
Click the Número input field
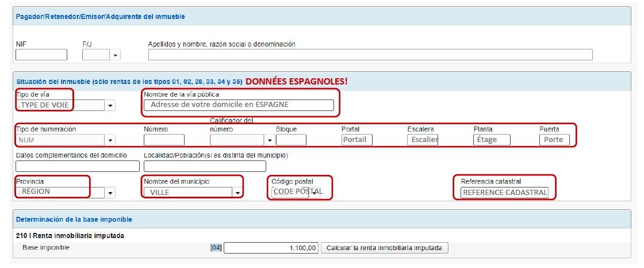(x=164, y=140)
